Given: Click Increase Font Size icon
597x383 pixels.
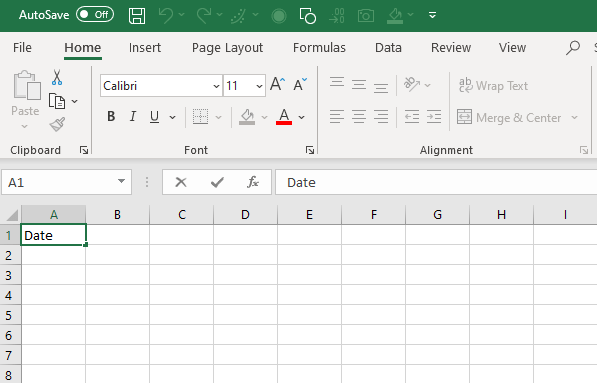Looking at the screenshot, I should click(278, 84).
